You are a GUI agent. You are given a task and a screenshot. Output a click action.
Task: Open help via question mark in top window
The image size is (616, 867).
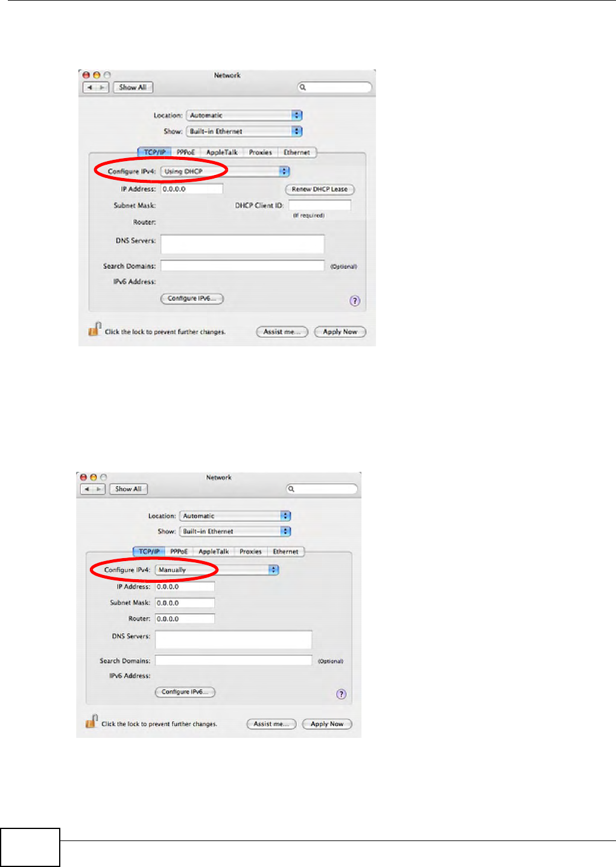tap(355, 300)
